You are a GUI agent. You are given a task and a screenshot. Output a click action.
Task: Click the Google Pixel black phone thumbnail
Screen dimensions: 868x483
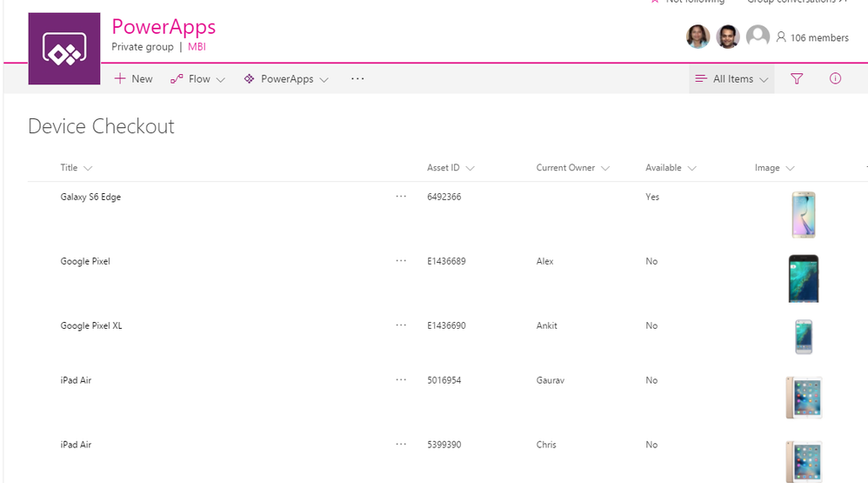coord(804,278)
